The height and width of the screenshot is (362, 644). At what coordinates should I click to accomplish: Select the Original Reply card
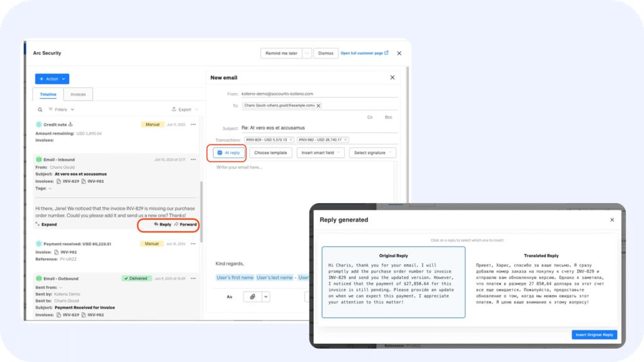(x=394, y=282)
